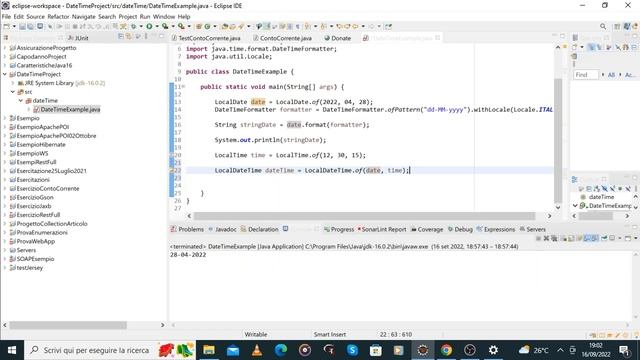Open Microsoft Store from the taskbar
This screenshot has height=360, width=640.
click(x=376, y=350)
